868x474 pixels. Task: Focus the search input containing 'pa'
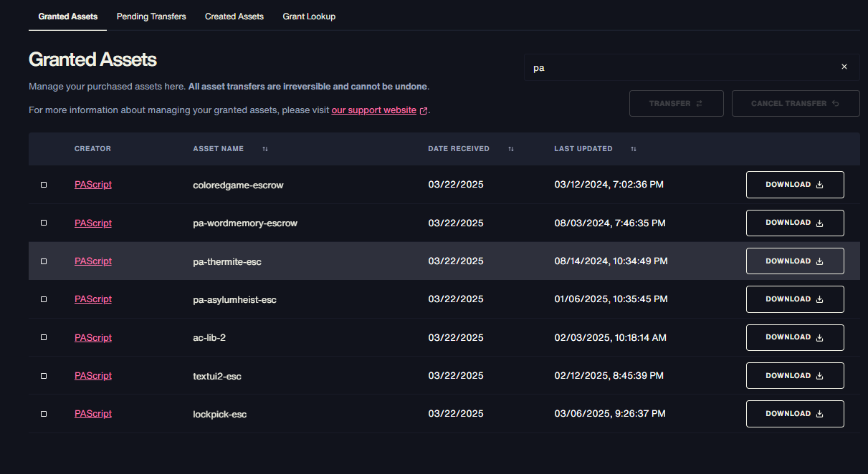click(x=681, y=67)
